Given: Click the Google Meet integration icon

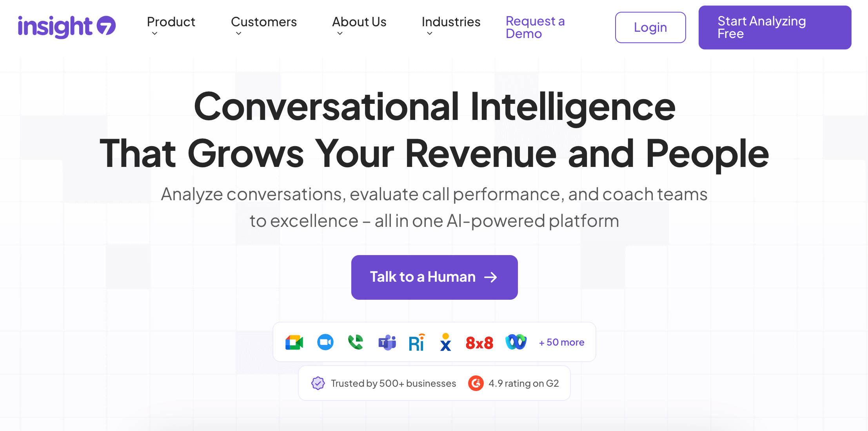Looking at the screenshot, I should (294, 342).
